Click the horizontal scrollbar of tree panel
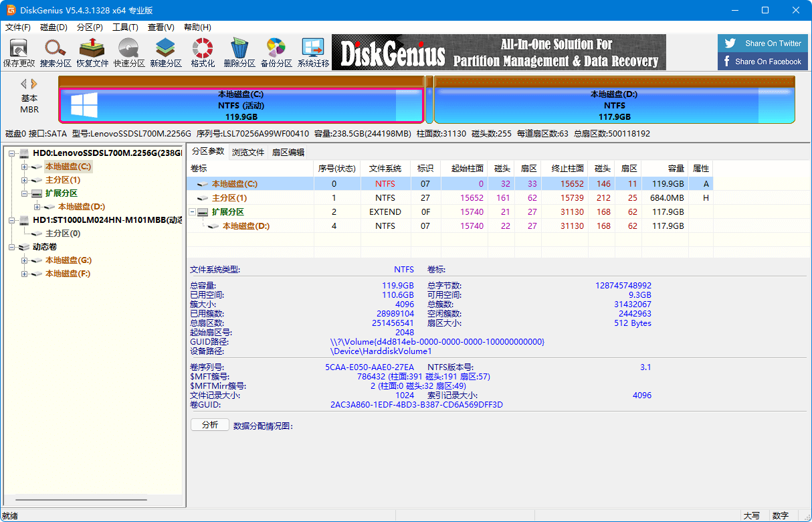This screenshot has width=812, height=522. (x=80, y=500)
